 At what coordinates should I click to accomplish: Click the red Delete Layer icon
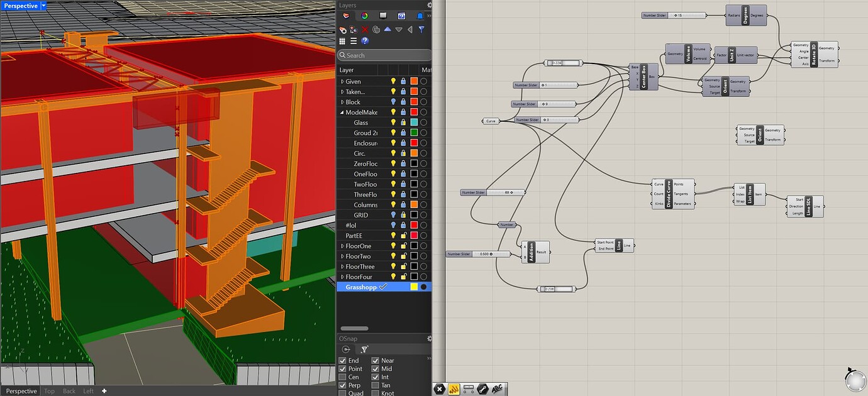tap(365, 30)
